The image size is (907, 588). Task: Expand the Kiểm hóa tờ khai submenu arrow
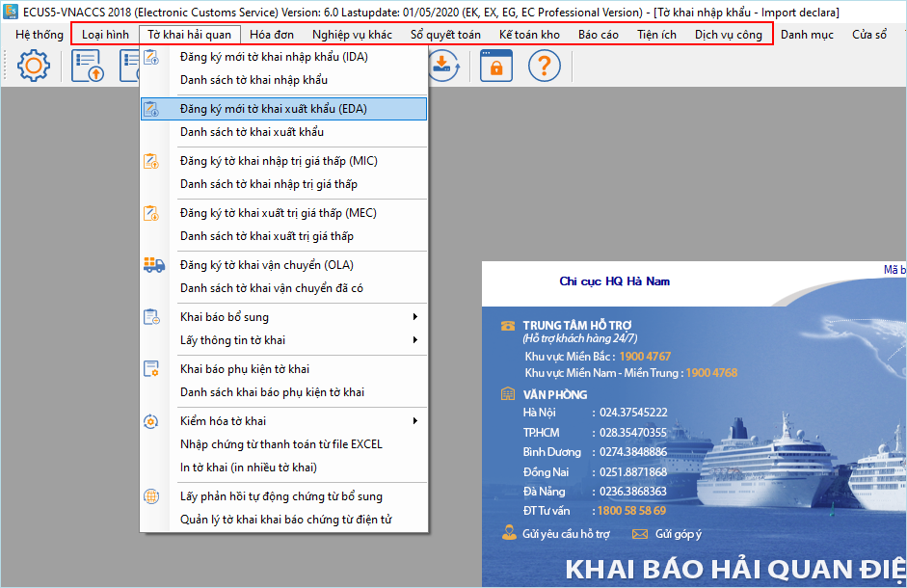click(x=414, y=420)
